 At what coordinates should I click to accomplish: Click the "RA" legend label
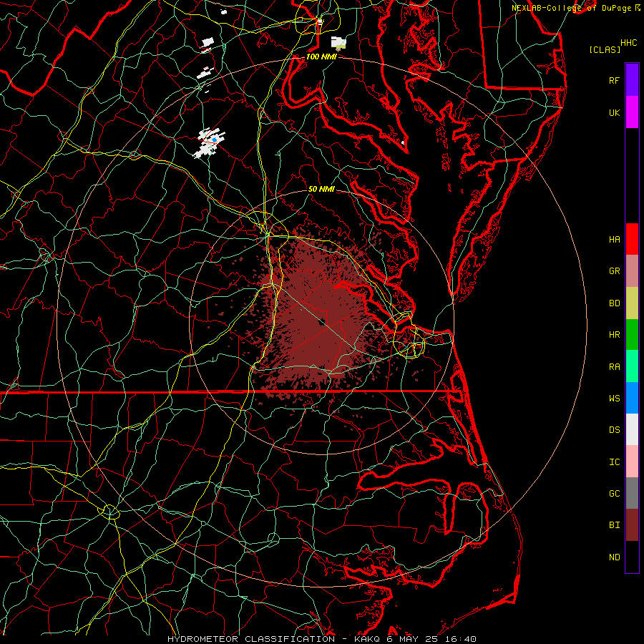(615, 367)
